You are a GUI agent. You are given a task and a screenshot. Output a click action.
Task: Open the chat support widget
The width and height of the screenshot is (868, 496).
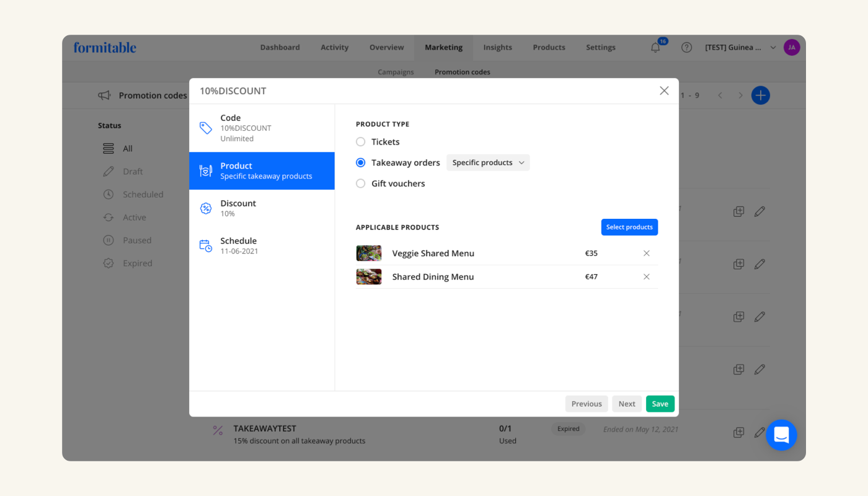click(x=781, y=435)
